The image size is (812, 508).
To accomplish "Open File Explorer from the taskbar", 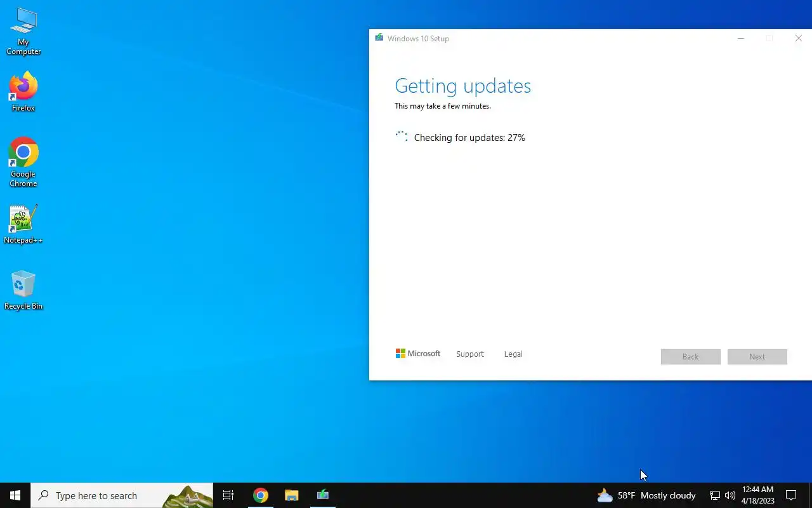I will [x=291, y=495].
